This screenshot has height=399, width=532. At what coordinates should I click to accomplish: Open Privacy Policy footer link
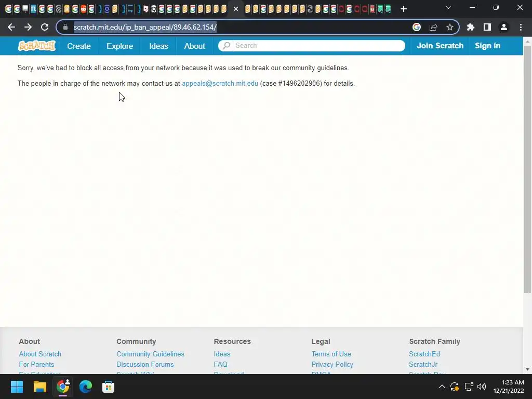tap(332, 364)
